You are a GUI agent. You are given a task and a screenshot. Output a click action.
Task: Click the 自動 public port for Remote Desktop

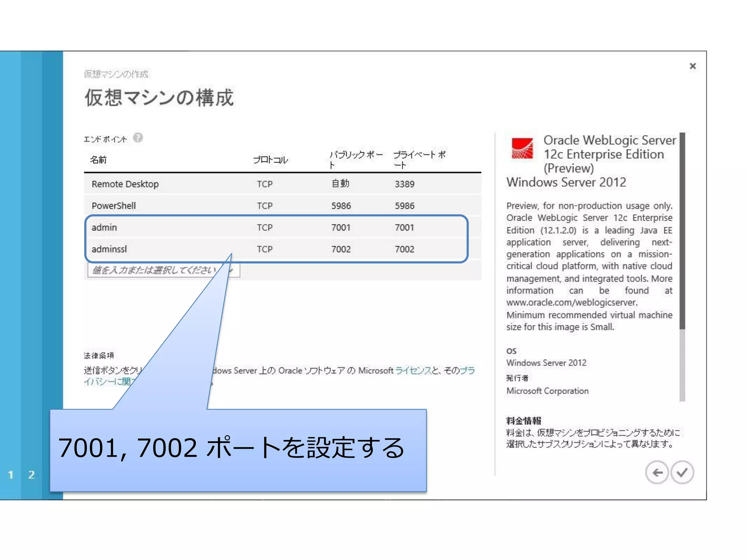pos(340,183)
